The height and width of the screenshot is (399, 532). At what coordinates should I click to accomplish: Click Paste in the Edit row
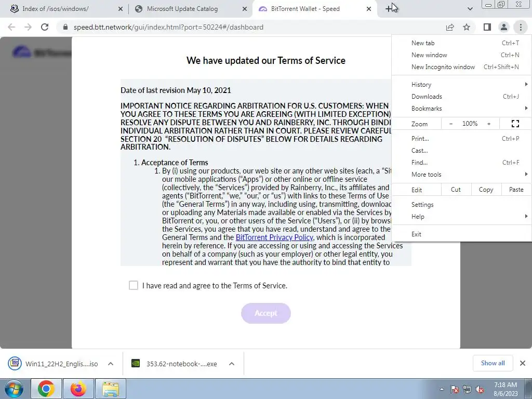[516, 190]
